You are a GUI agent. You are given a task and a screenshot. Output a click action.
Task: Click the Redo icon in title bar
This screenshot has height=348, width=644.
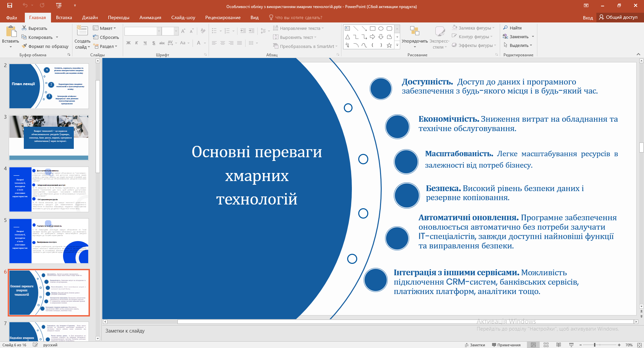click(x=42, y=5)
